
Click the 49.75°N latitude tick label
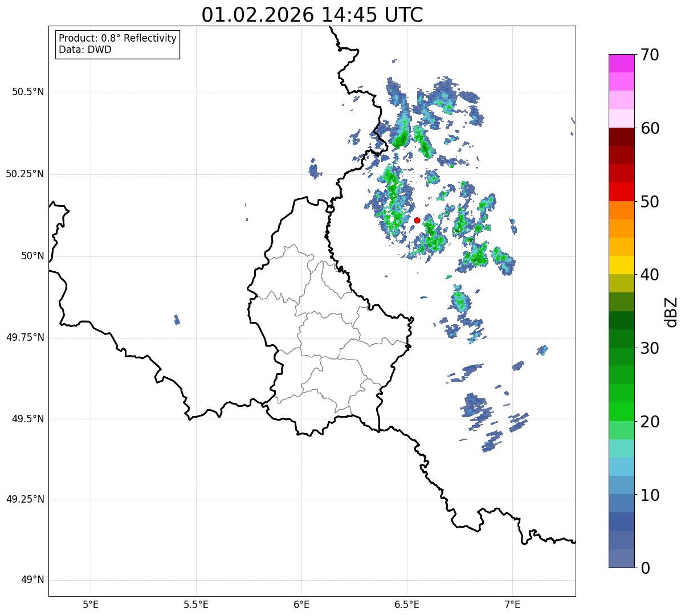coord(25,337)
